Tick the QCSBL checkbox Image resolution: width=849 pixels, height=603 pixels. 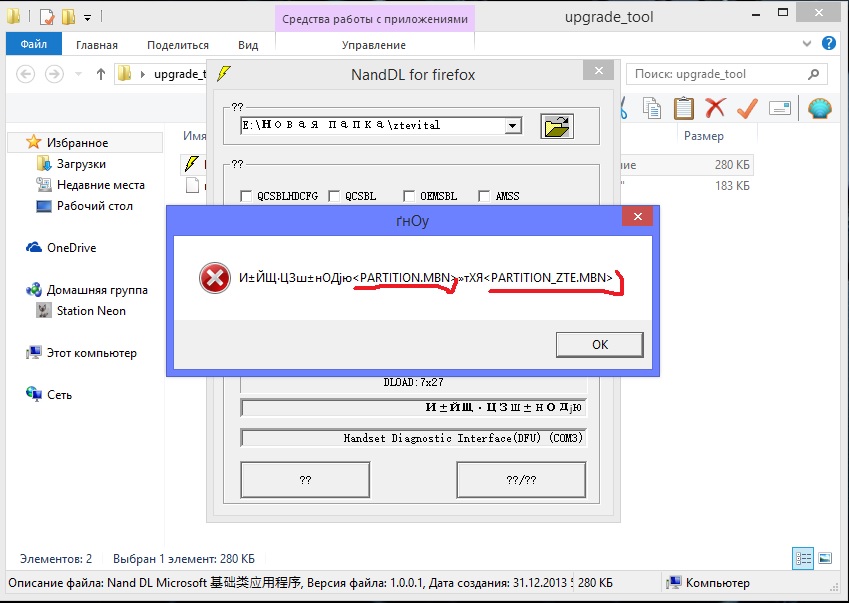(334, 197)
